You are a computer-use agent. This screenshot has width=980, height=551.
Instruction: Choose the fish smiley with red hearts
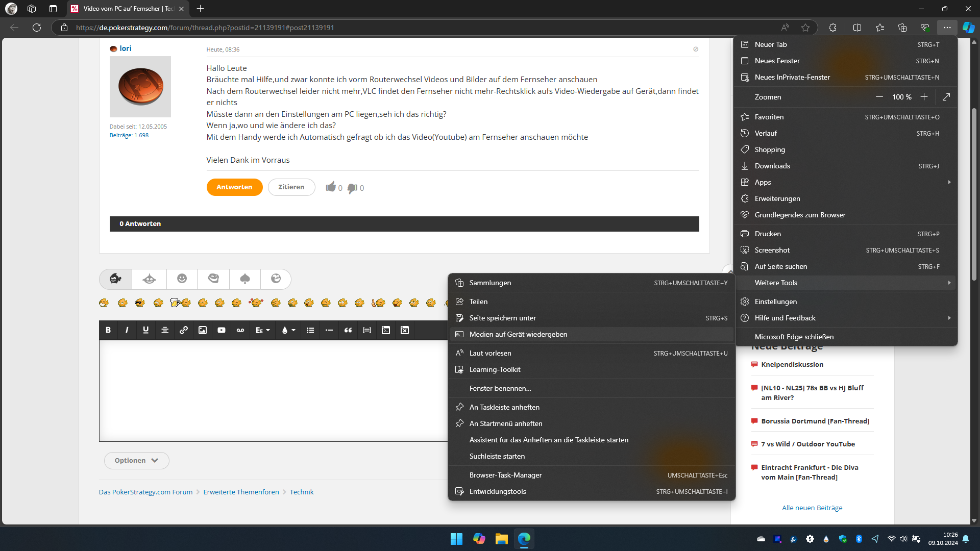pyautogui.click(x=256, y=303)
